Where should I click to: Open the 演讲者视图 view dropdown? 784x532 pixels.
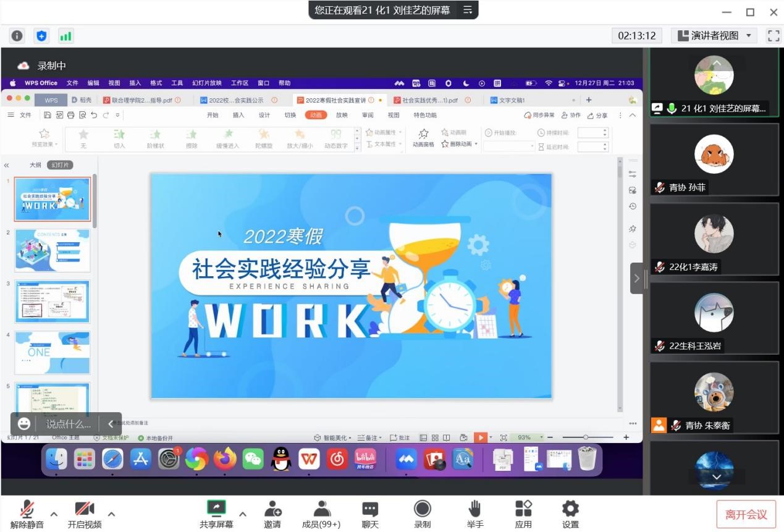(714, 36)
